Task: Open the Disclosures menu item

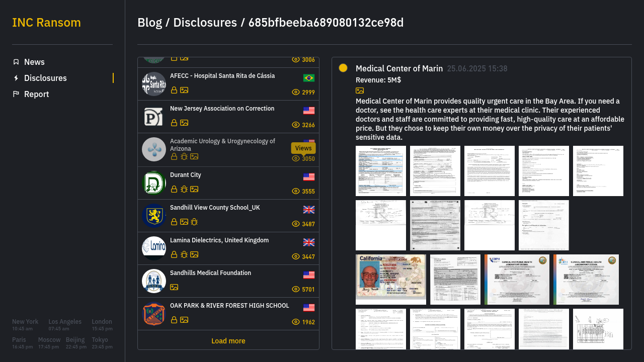Action: pyautogui.click(x=62, y=78)
